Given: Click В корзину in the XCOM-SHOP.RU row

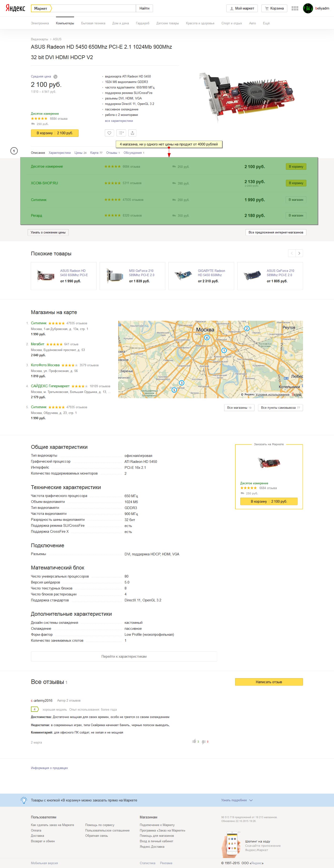Looking at the screenshot, I should [296, 183].
